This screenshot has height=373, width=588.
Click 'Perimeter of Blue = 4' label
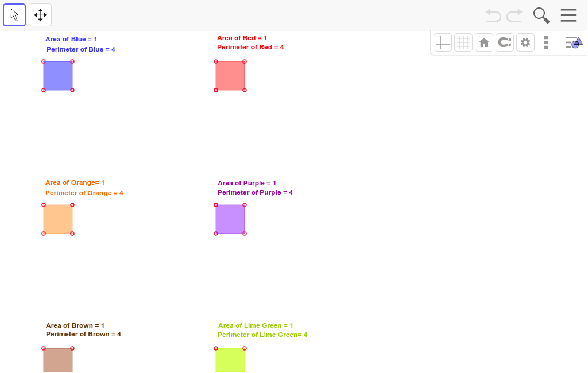tap(80, 49)
